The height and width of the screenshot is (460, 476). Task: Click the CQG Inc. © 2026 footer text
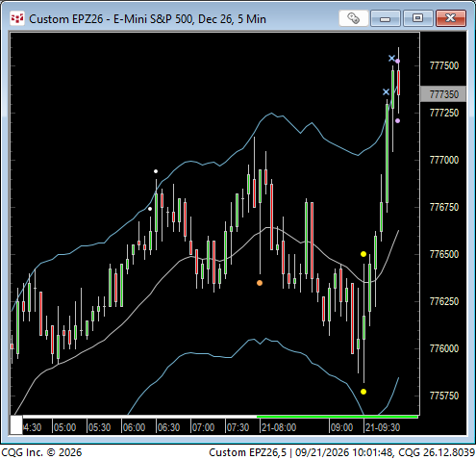[41, 452]
